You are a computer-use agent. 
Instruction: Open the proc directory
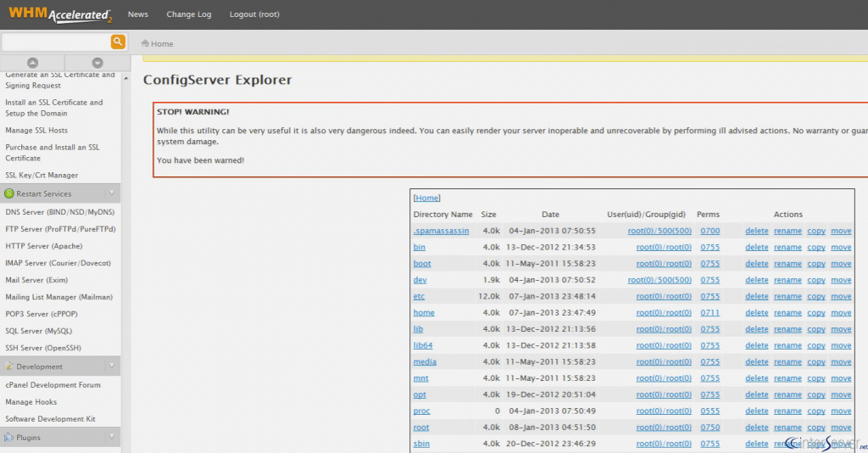tap(421, 411)
